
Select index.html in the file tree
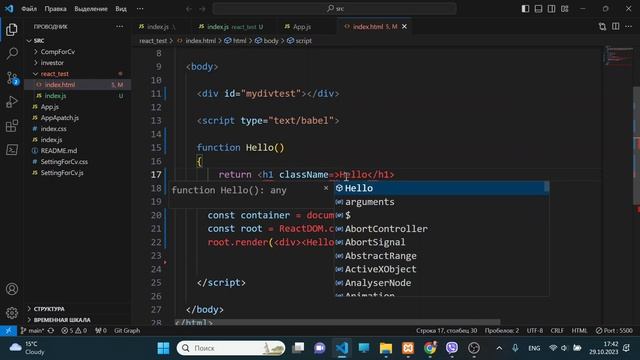click(60, 85)
